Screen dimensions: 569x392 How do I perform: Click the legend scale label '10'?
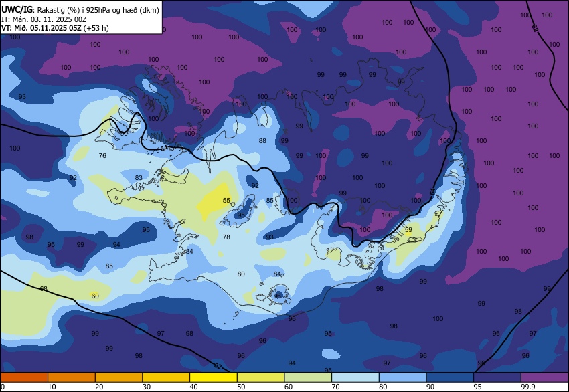[52, 387]
